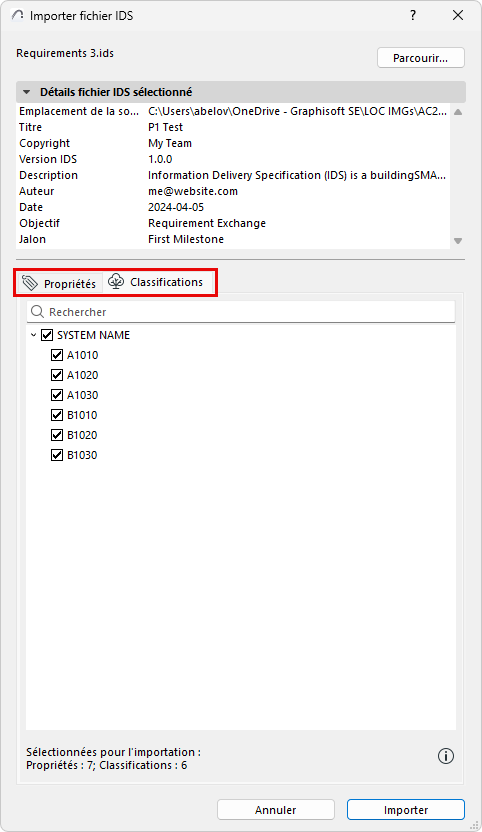
Task: Click the Sélectionnées pour l'importation summary text
Action: [x=114, y=758]
